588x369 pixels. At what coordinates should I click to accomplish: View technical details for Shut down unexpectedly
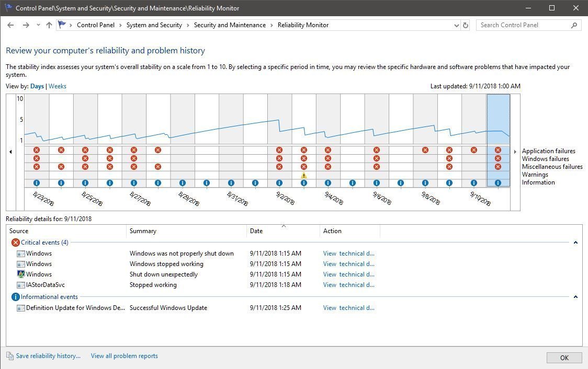pos(349,274)
